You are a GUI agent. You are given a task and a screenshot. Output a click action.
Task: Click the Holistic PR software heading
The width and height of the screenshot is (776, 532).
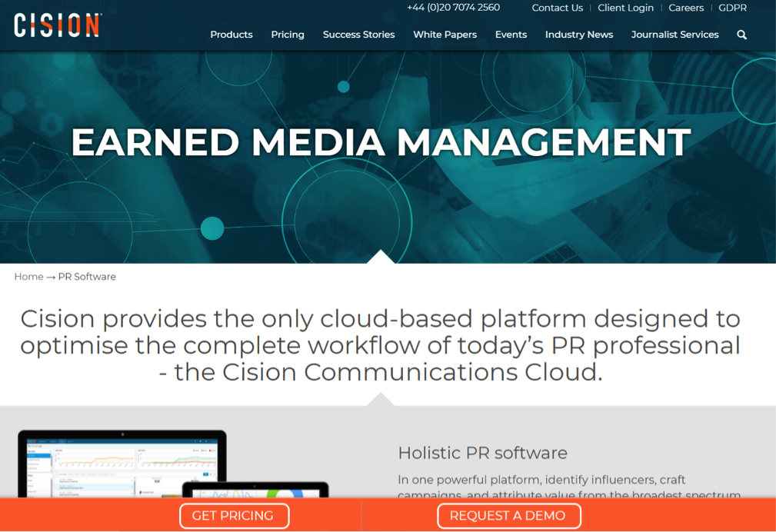click(x=482, y=453)
